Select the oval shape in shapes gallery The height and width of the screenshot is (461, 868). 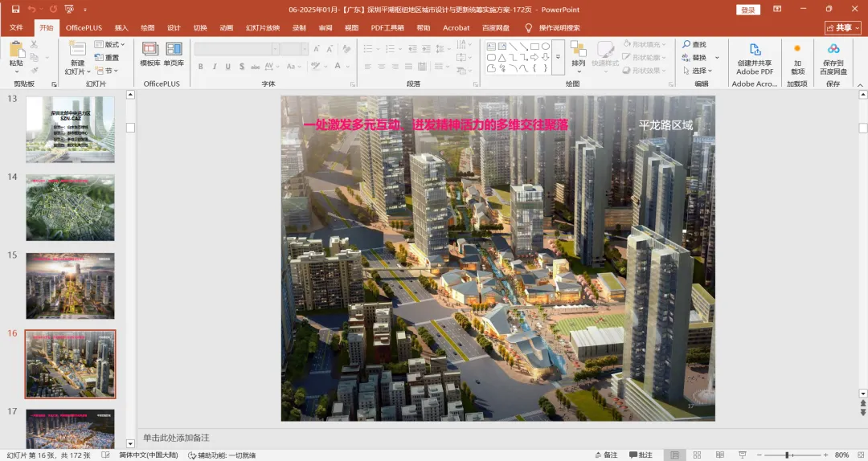pos(545,47)
